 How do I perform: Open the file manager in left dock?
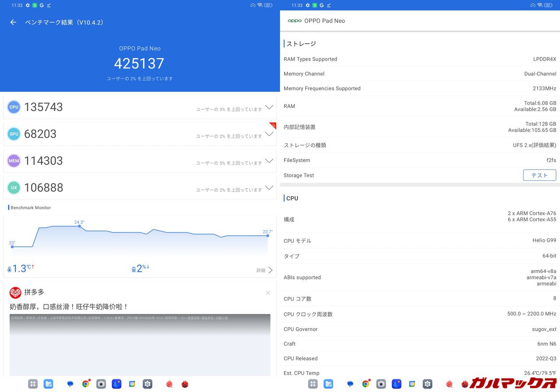[48, 384]
